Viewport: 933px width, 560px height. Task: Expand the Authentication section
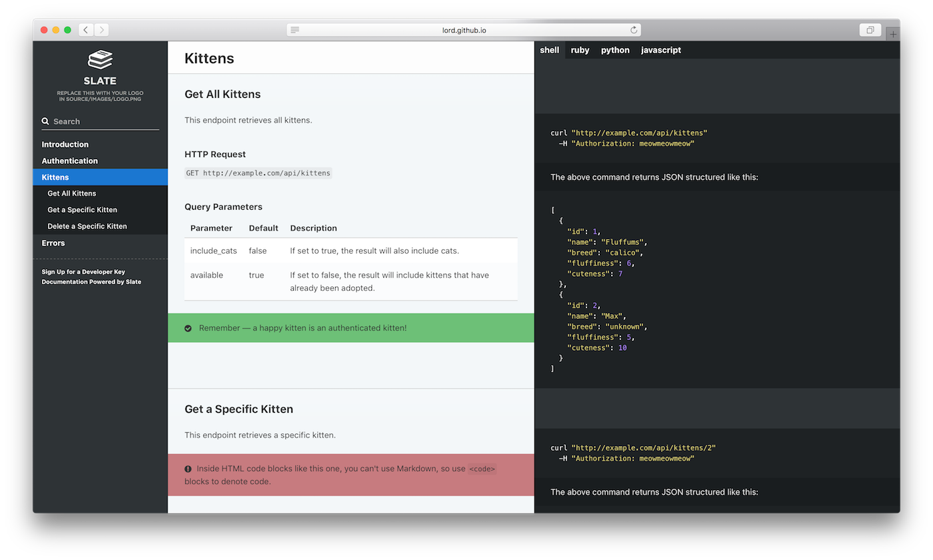click(x=69, y=160)
